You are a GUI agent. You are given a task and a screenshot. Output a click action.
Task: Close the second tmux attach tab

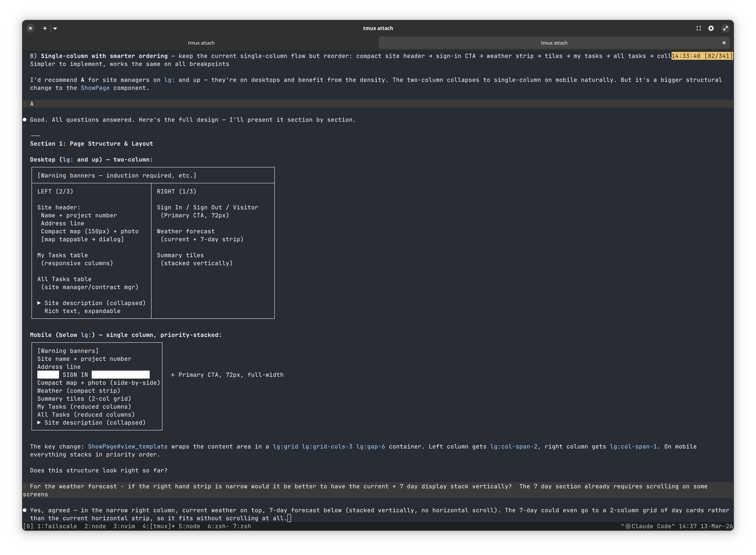724,43
